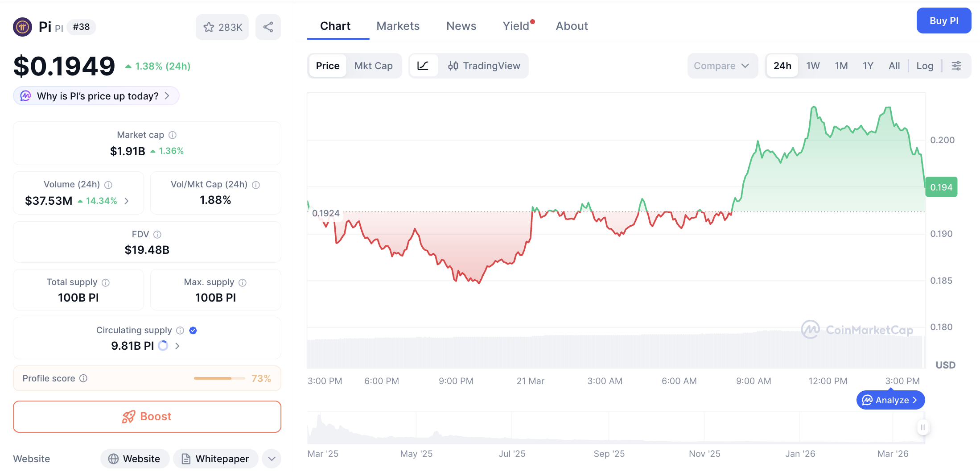This screenshot has height=472, width=980.
Task: Open the share options icon
Action: pyautogui.click(x=268, y=27)
